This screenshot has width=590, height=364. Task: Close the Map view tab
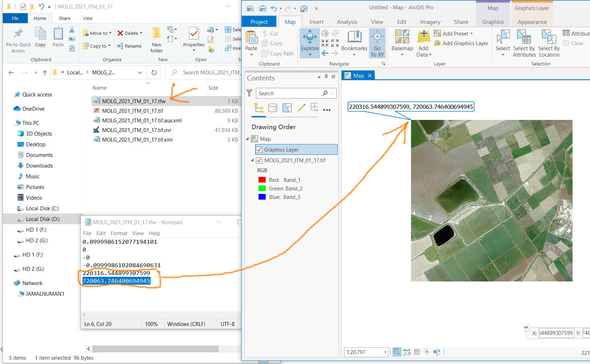[370, 75]
